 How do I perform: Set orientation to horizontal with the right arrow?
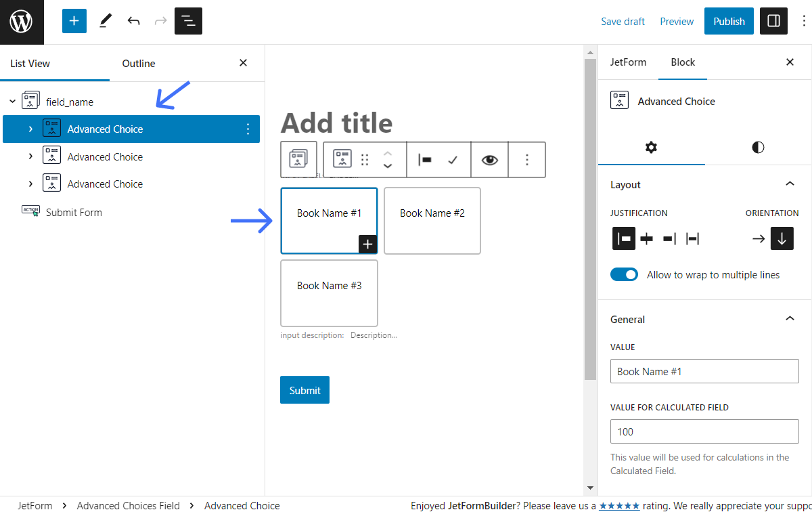pos(758,238)
